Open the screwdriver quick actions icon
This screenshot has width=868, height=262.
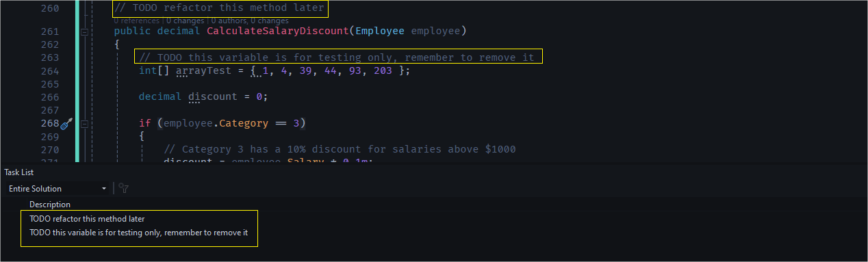[66, 124]
